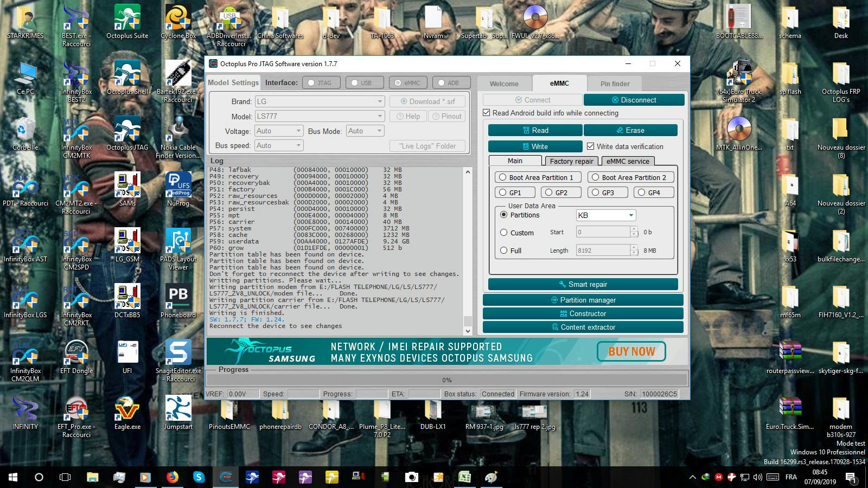
Task: Open File Explorer from the taskbar
Action: click(x=93, y=477)
